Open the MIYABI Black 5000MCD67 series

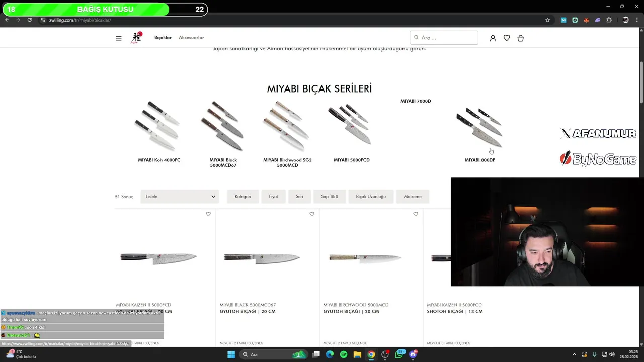223,162
